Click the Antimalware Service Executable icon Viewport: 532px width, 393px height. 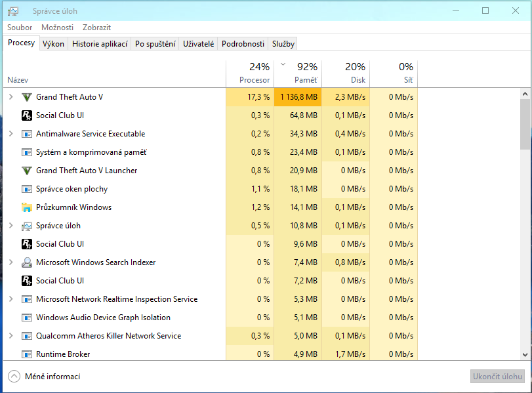click(27, 134)
